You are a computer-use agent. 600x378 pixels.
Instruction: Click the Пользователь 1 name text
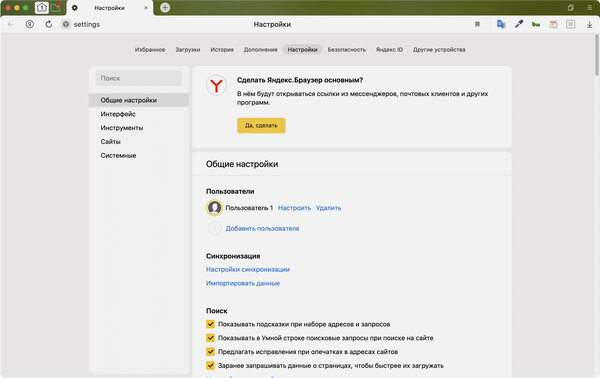click(249, 208)
